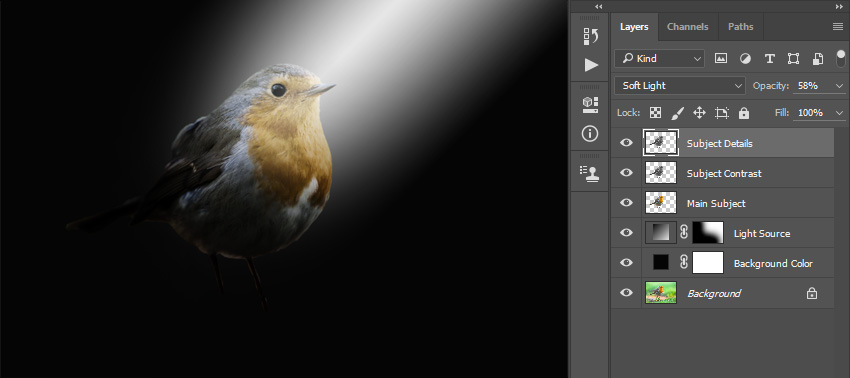Image resolution: width=850 pixels, height=378 pixels.
Task: Hide the Subject Contrast layer
Action: click(x=626, y=172)
